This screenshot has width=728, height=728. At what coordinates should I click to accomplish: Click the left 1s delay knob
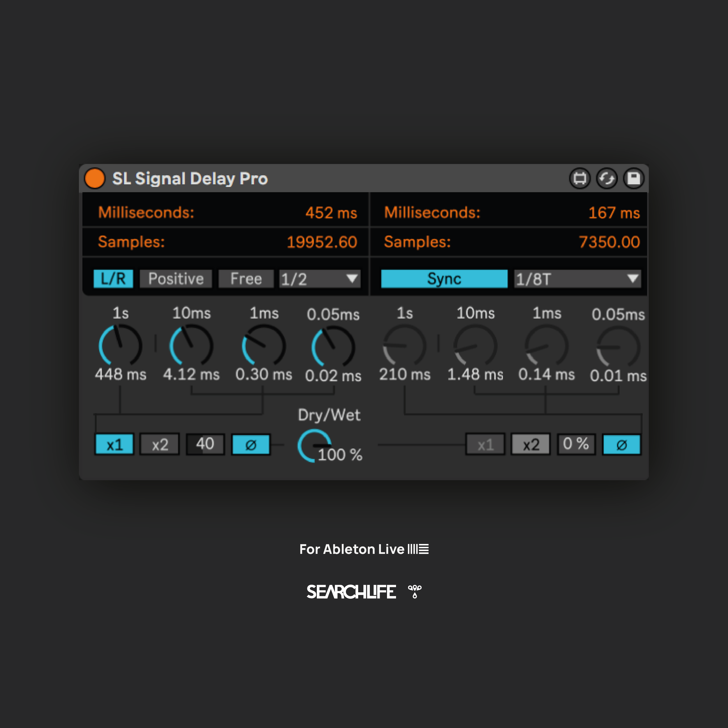[120, 345]
